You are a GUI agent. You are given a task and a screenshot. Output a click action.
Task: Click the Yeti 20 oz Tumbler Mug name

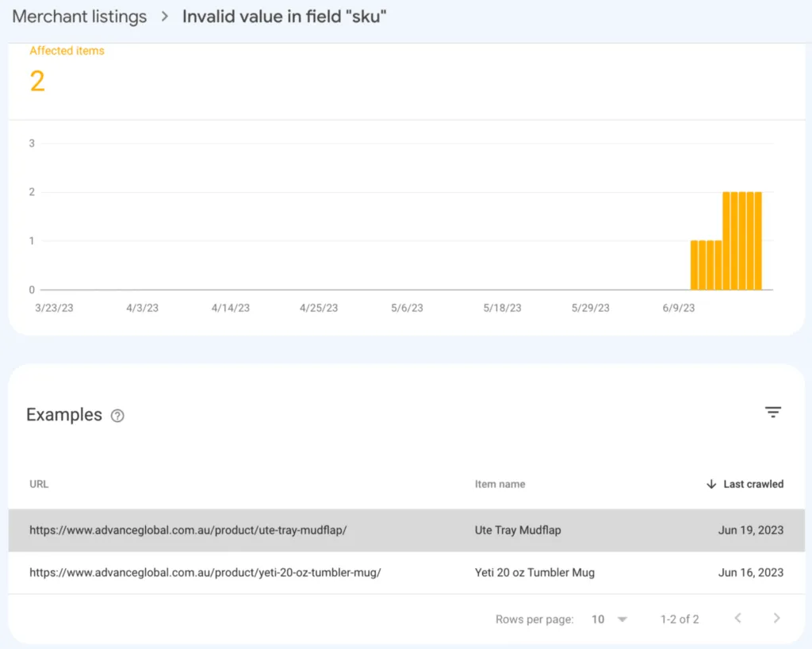click(534, 572)
